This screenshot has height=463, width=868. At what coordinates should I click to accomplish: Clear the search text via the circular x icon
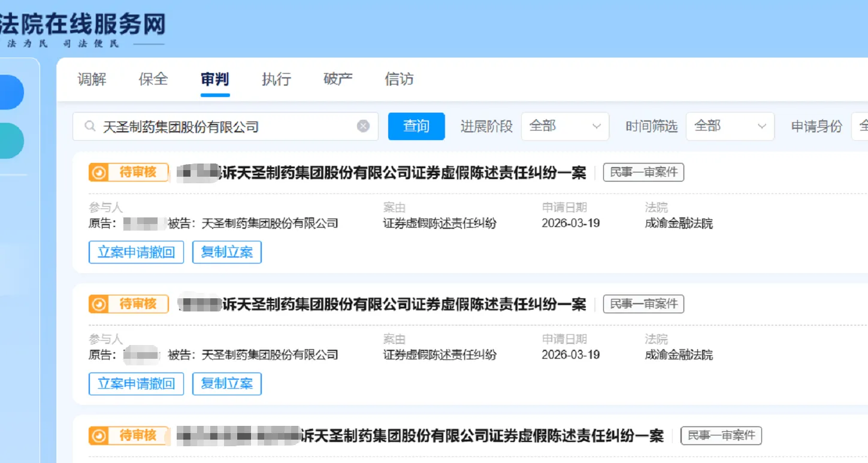(x=363, y=125)
